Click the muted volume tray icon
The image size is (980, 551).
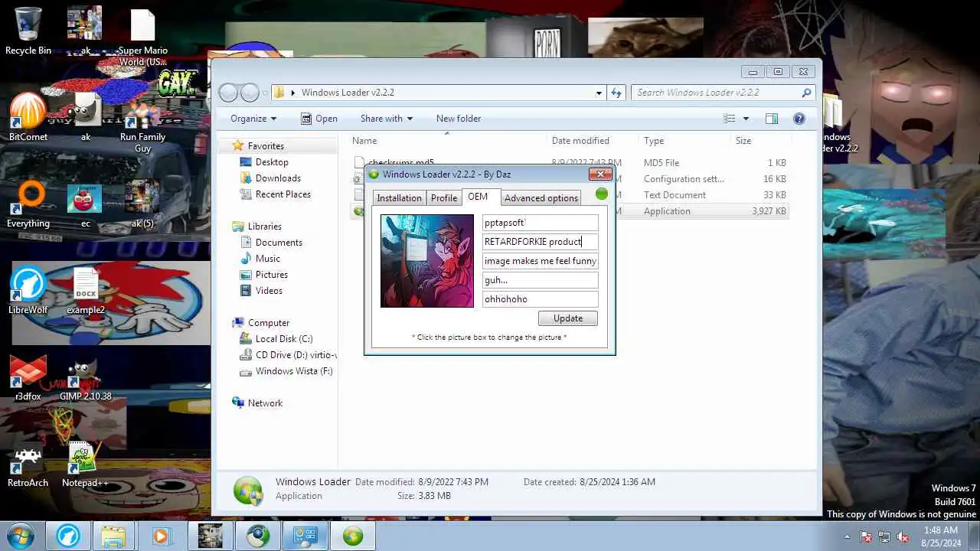[903, 536]
